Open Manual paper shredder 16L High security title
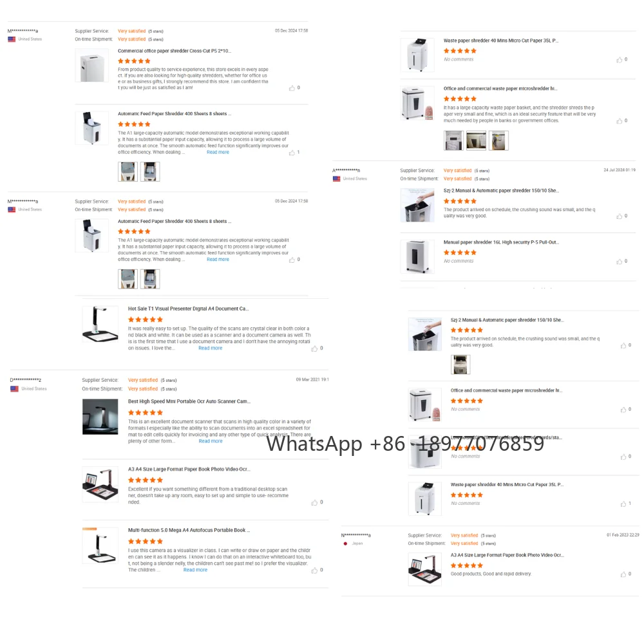The image size is (644, 644). [501, 242]
